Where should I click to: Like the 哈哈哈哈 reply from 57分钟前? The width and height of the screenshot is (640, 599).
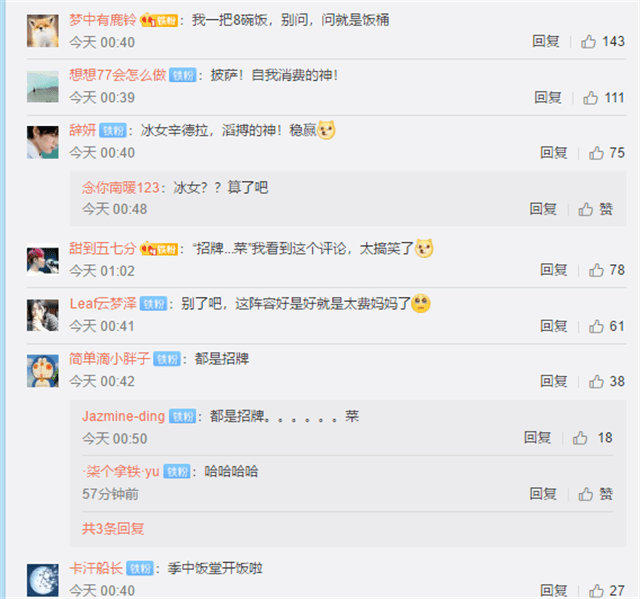[x=596, y=494]
